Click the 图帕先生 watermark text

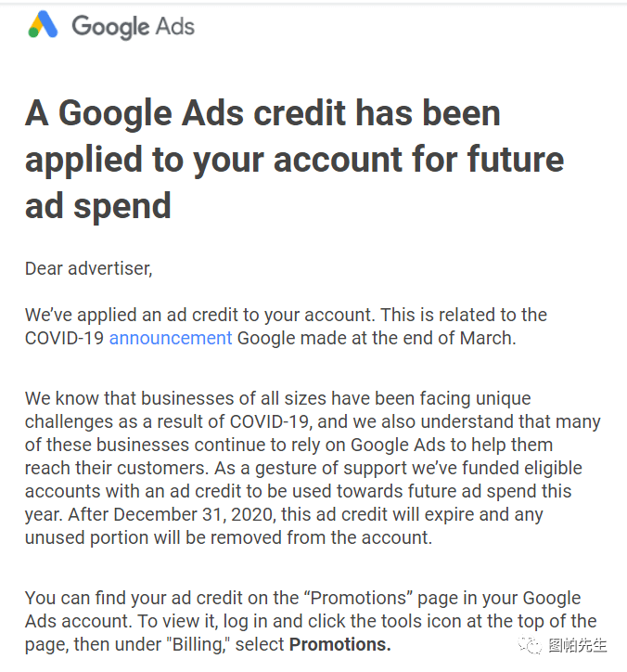pyautogui.click(x=577, y=645)
